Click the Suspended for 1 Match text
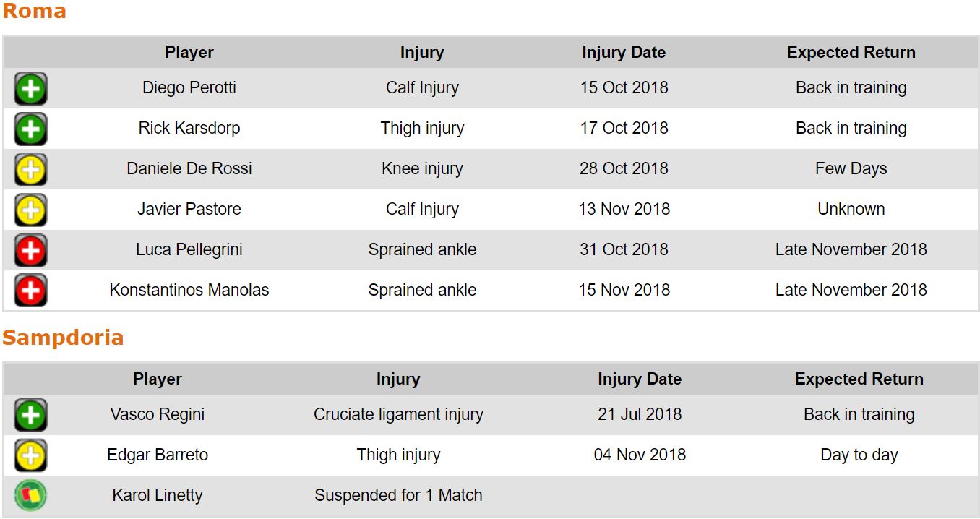Viewport: 980px width, 519px height. (x=398, y=496)
